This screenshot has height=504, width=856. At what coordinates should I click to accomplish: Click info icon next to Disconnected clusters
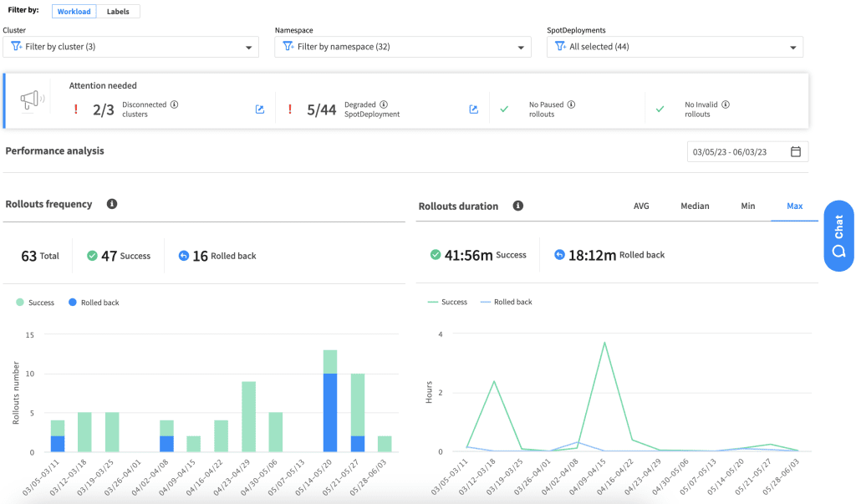point(175,104)
